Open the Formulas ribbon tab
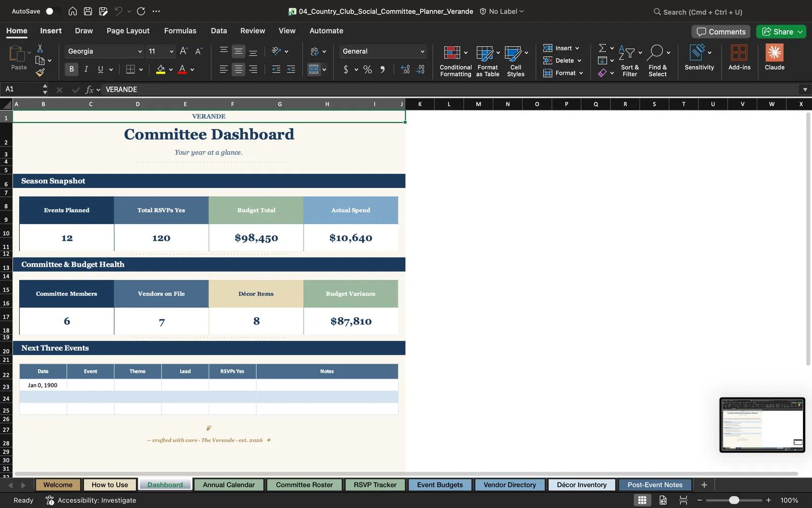 pyautogui.click(x=180, y=30)
